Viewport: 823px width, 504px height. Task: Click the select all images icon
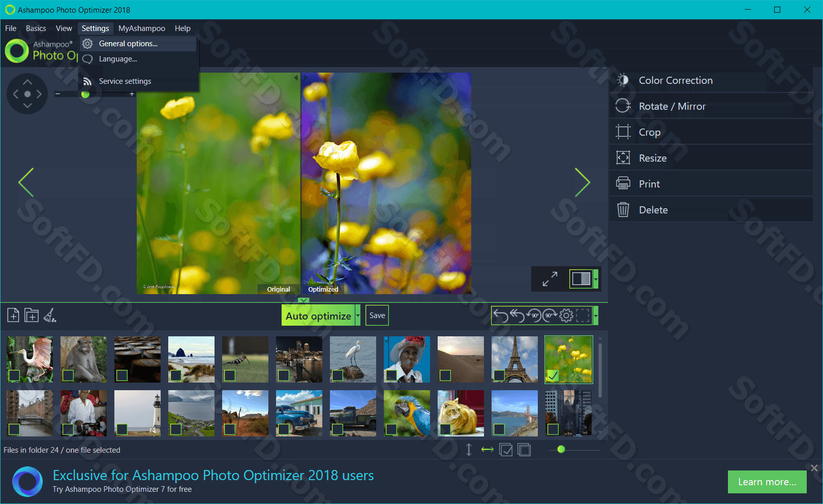tap(506, 450)
